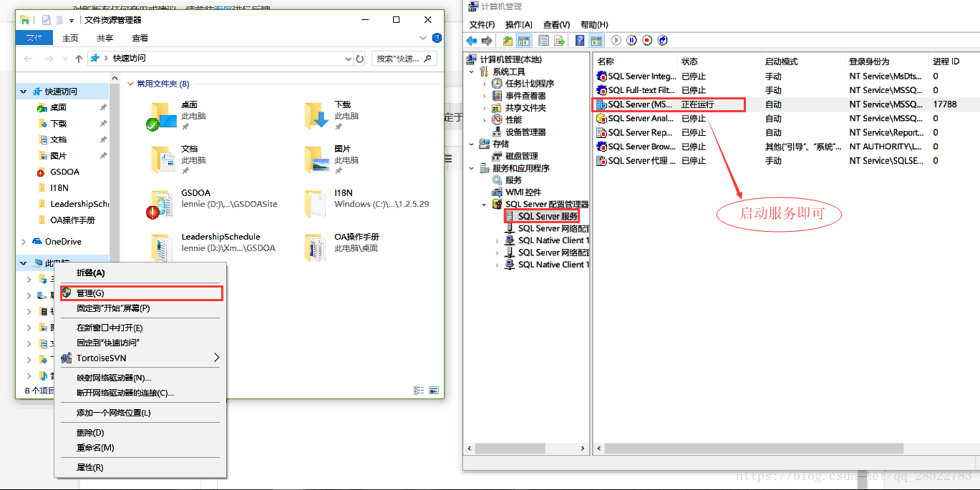Toggle the Show/Hide Action Pane toolbar icon

tap(596, 41)
